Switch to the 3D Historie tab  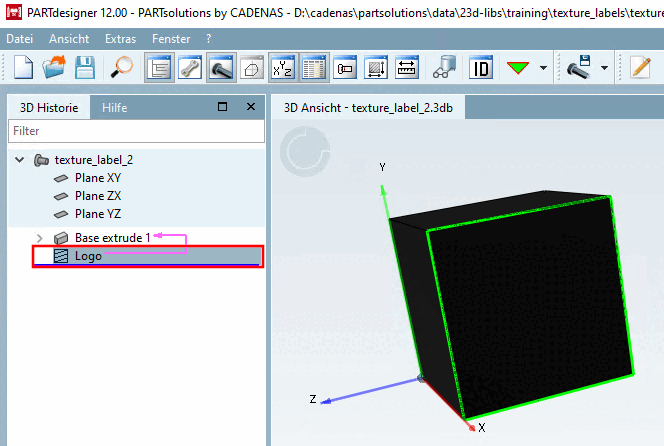49,108
